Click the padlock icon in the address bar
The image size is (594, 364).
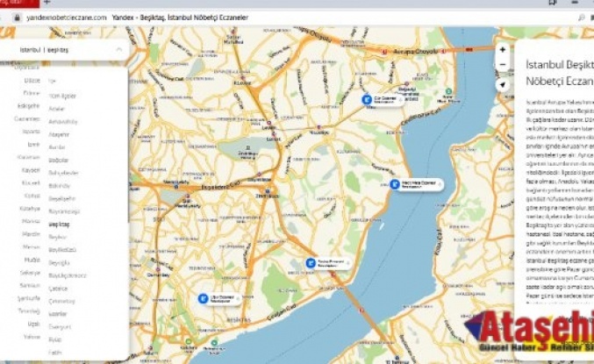[x=17, y=18]
